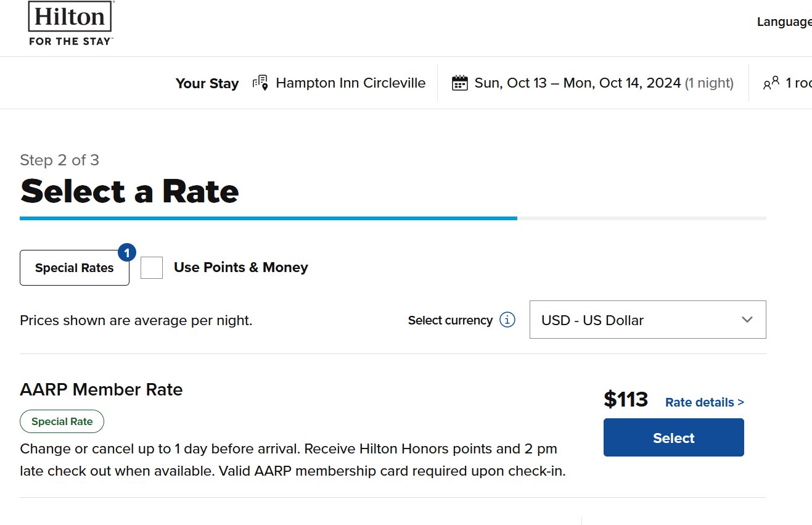The width and height of the screenshot is (812, 525).
Task: Click the stay dates Oct 13 – Oct 14
Action: [x=578, y=83]
